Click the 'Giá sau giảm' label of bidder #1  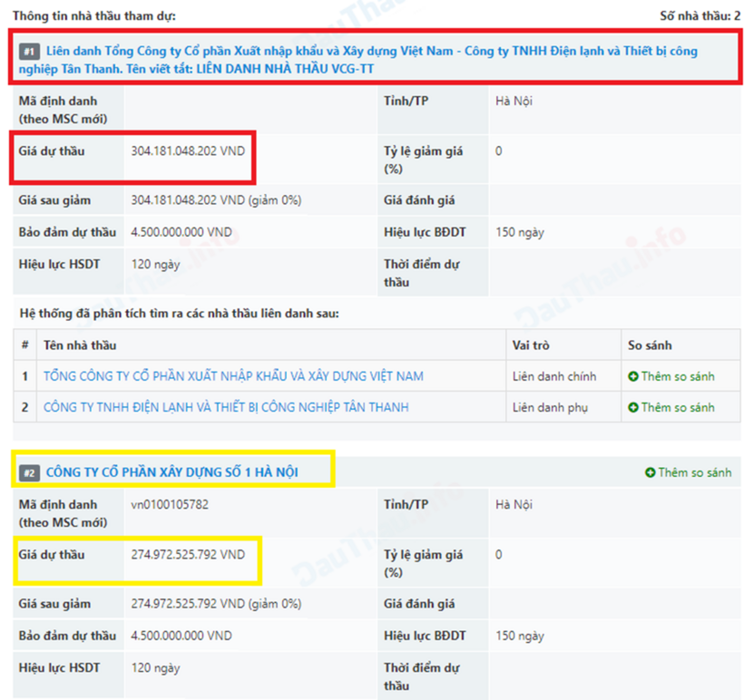pos(54,200)
